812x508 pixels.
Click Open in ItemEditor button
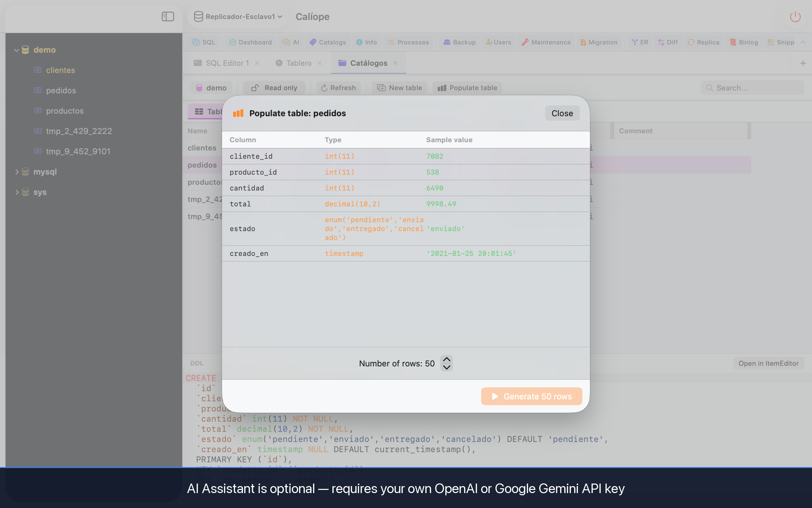[768, 363]
